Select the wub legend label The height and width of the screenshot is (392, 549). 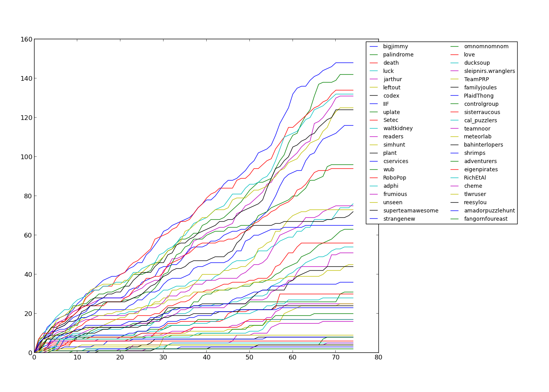pos(389,169)
